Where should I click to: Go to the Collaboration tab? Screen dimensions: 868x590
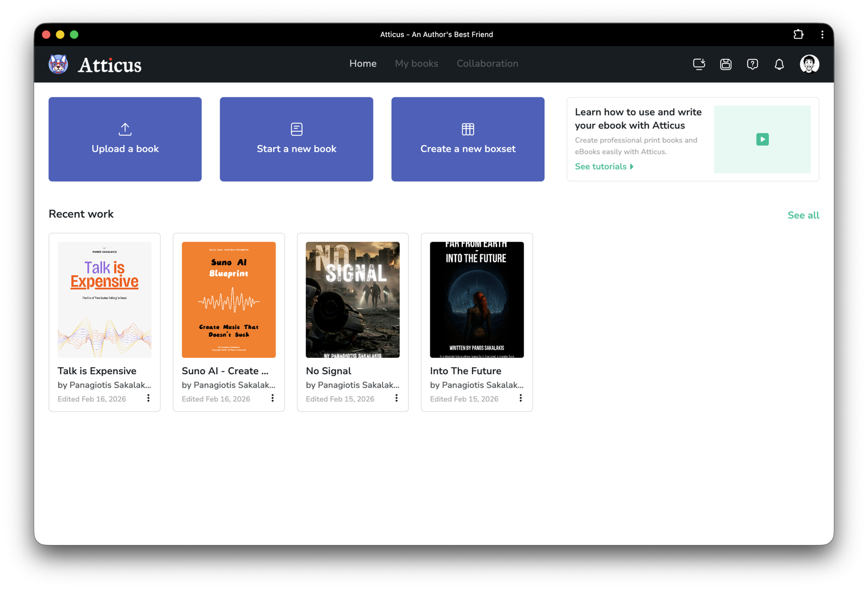487,63
